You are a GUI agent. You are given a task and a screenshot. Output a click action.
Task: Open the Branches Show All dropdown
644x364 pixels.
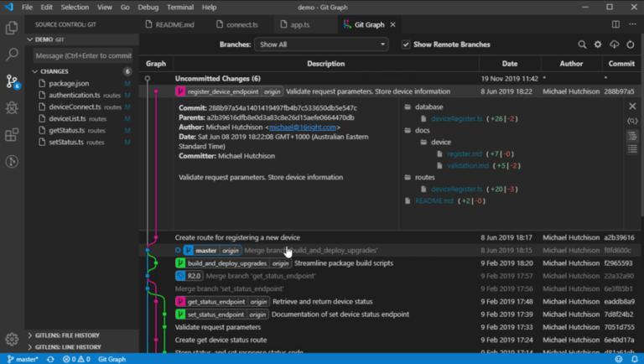coord(321,44)
